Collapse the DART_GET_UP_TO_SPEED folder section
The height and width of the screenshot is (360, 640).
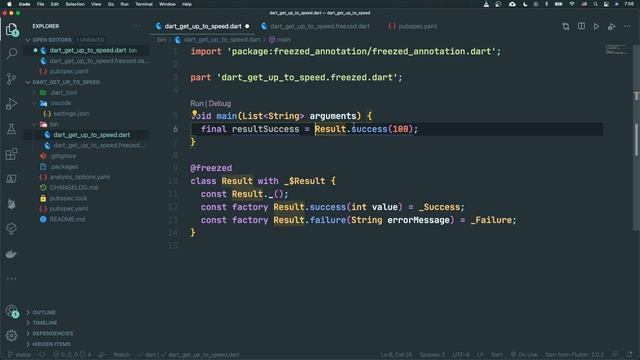click(x=66, y=82)
